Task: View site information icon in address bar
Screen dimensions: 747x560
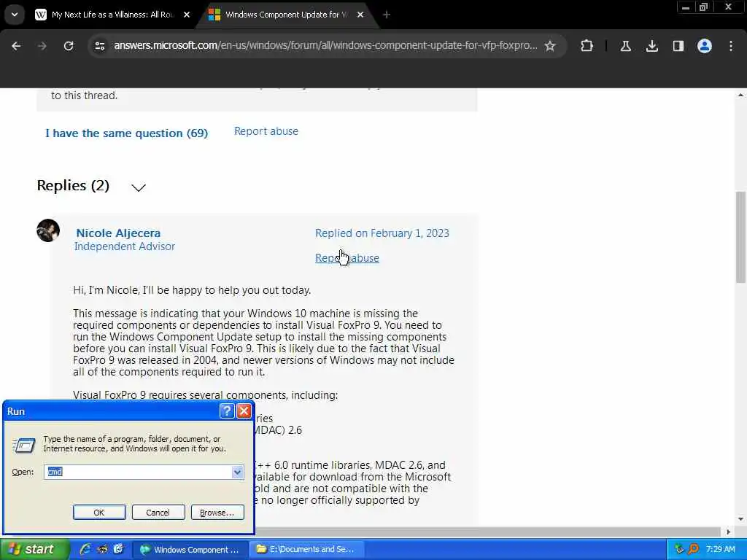Action: [99, 46]
